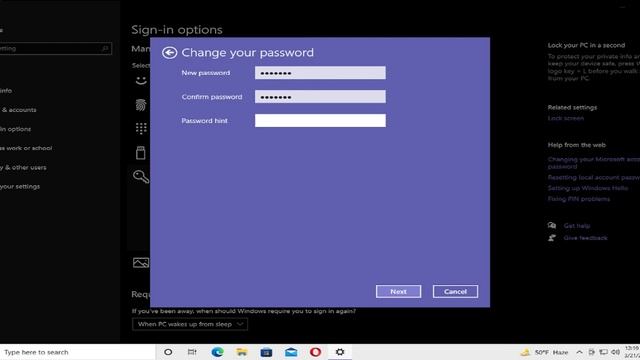This screenshot has width=640, height=360.
Task: Click the network tray icon
Action: [603, 352]
